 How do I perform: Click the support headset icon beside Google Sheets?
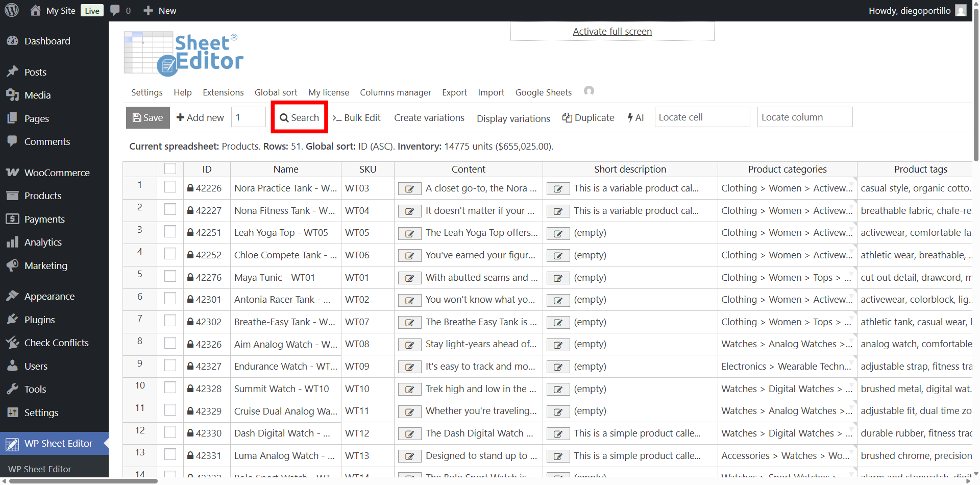[x=589, y=91]
